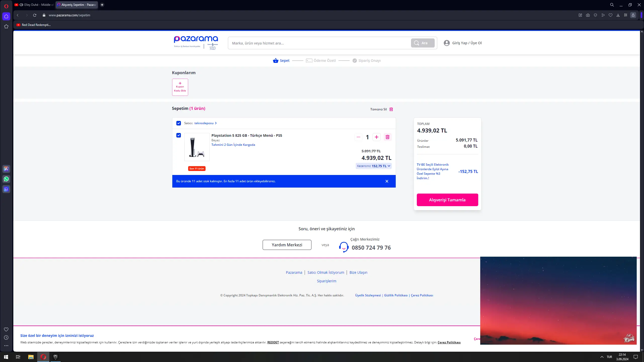Go back to the previous page
644x362 pixels.
click(x=18, y=15)
